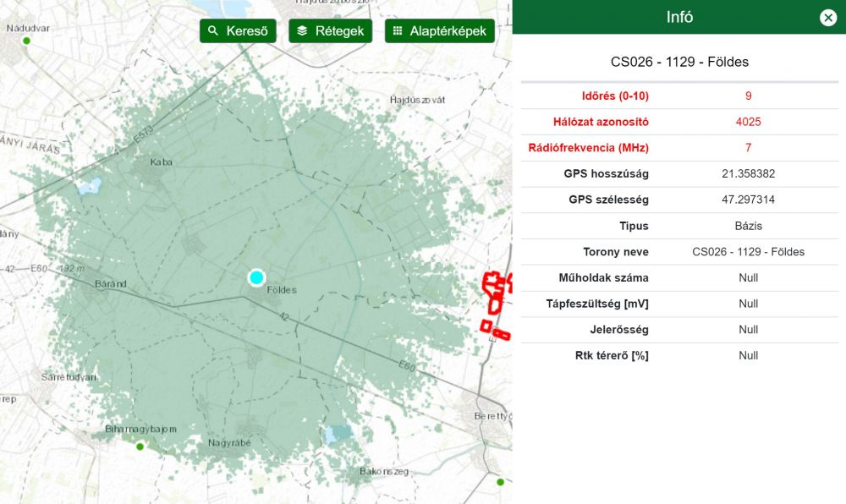Viewport: 846px width, 504px height.
Task: Click the 'Torony neve' label
Action: click(x=616, y=252)
